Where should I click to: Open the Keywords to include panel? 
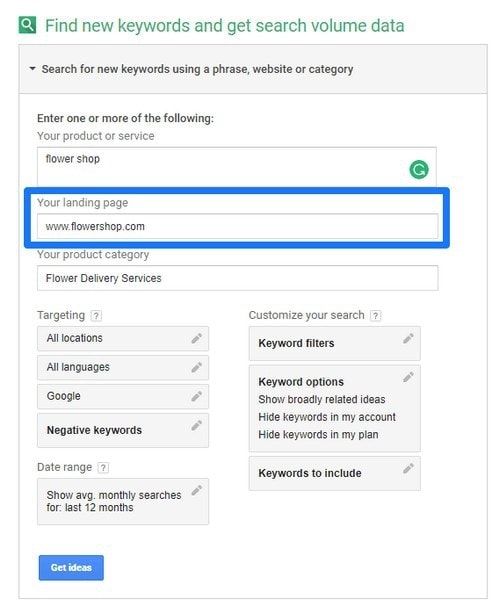coord(335,473)
